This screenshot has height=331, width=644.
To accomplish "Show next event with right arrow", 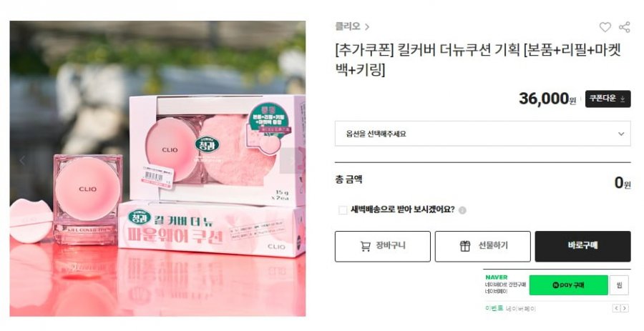I will (624, 308).
